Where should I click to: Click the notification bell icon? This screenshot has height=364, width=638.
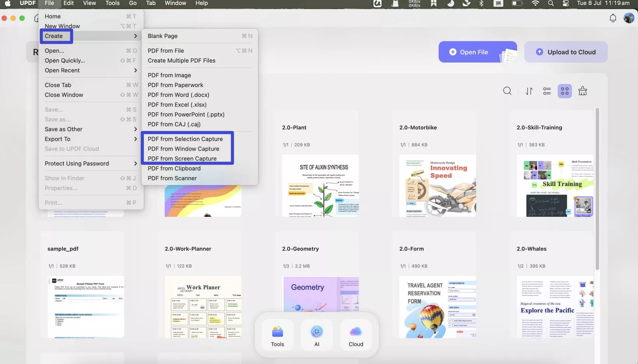pos(613,18)
